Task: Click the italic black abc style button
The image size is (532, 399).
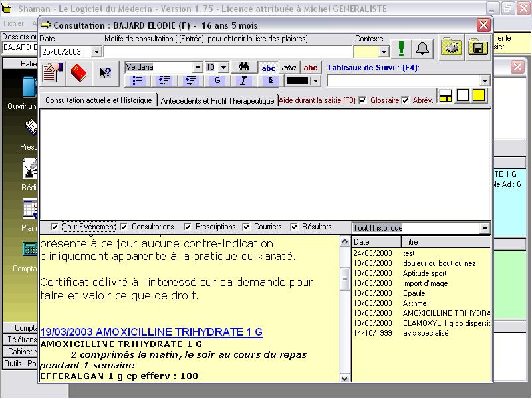Action: click(289, 68)
